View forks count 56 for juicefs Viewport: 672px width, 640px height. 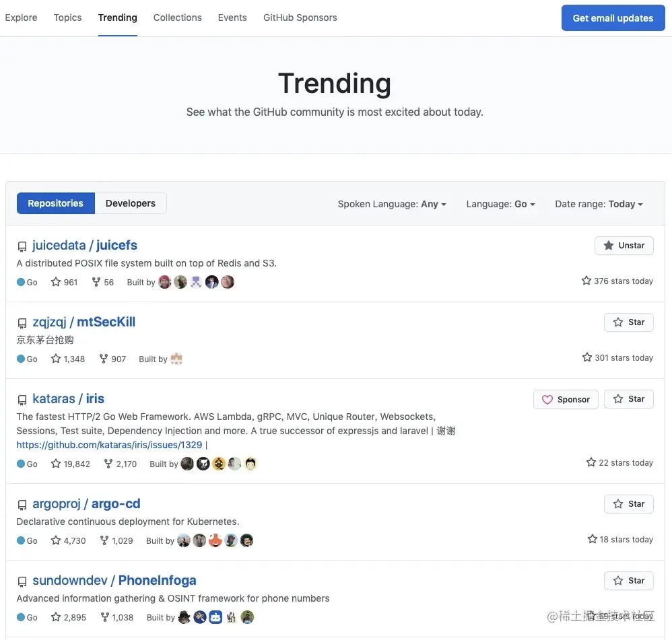point(103,282)
